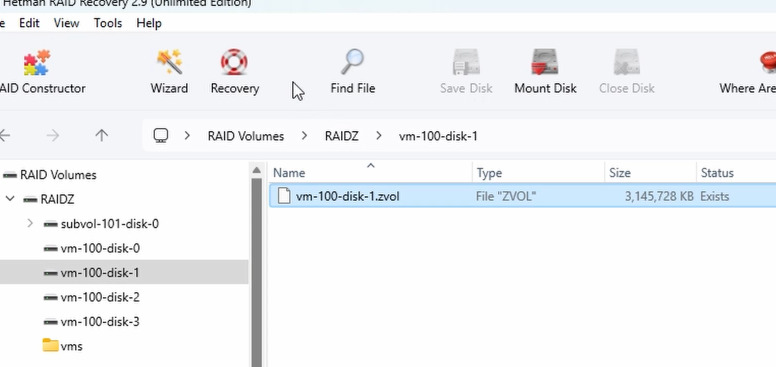Viewport: 776px width, 367px height.
Task: Click the red Where Are button icon
Action: click(x=768, y=63)
